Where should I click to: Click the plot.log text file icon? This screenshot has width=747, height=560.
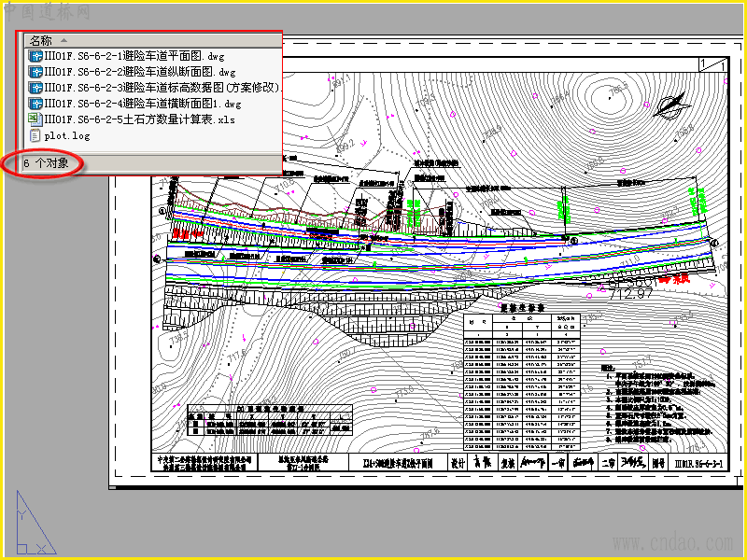(35, 135)
